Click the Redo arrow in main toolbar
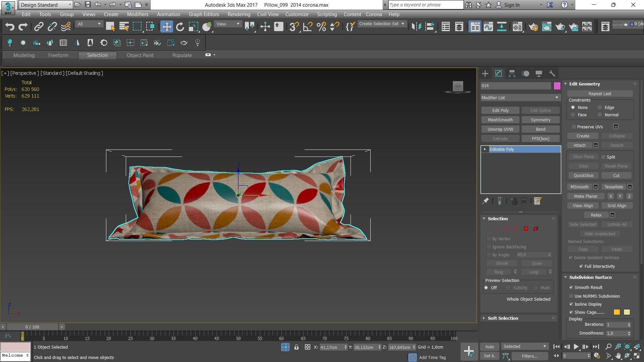This screenshot has width=644, height=362. coord(23,27)
